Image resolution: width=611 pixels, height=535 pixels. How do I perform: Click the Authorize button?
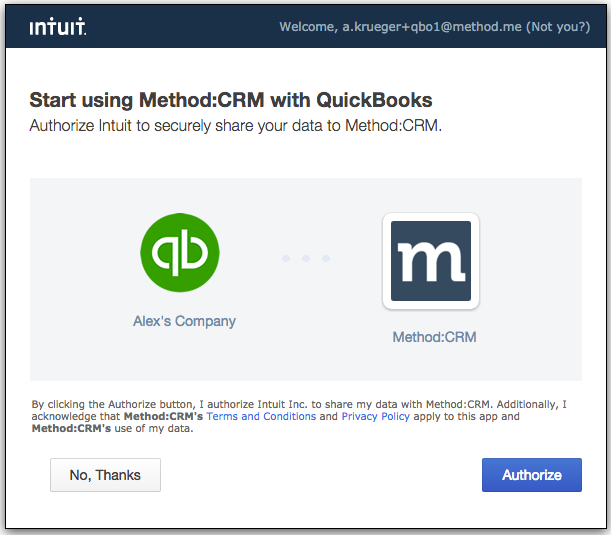pos(532,475)
